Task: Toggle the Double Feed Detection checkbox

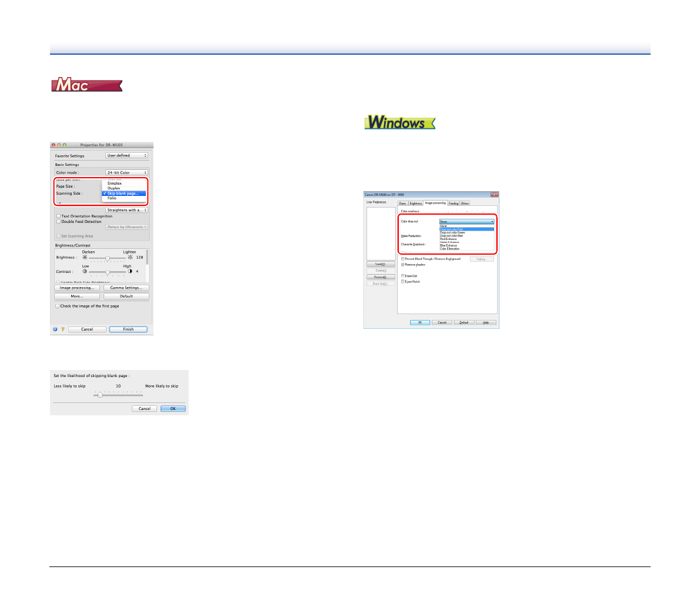Action: (58, 222)
